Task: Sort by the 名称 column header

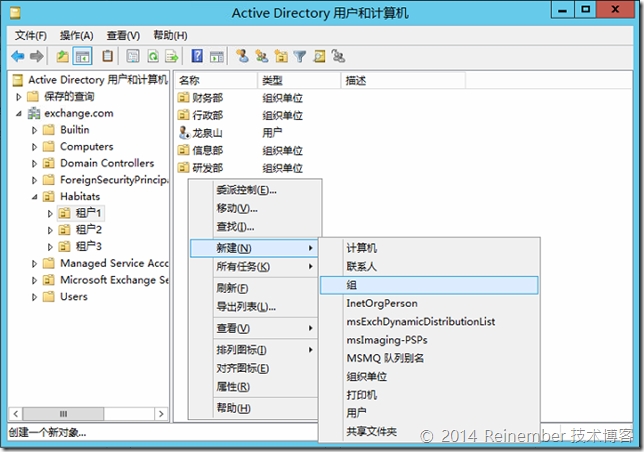Action: [x=216, y=80]
